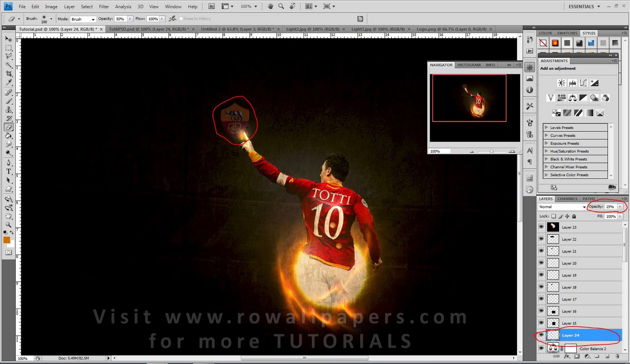Open the History panel from dock

(530, 40)
